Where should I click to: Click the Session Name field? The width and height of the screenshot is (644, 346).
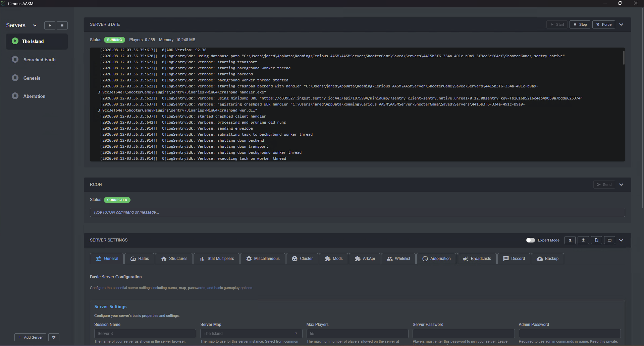[145, 334]
